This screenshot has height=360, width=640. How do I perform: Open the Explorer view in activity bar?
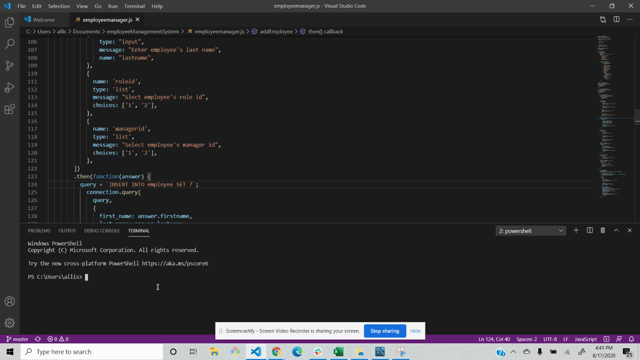[x=9, y=22]
